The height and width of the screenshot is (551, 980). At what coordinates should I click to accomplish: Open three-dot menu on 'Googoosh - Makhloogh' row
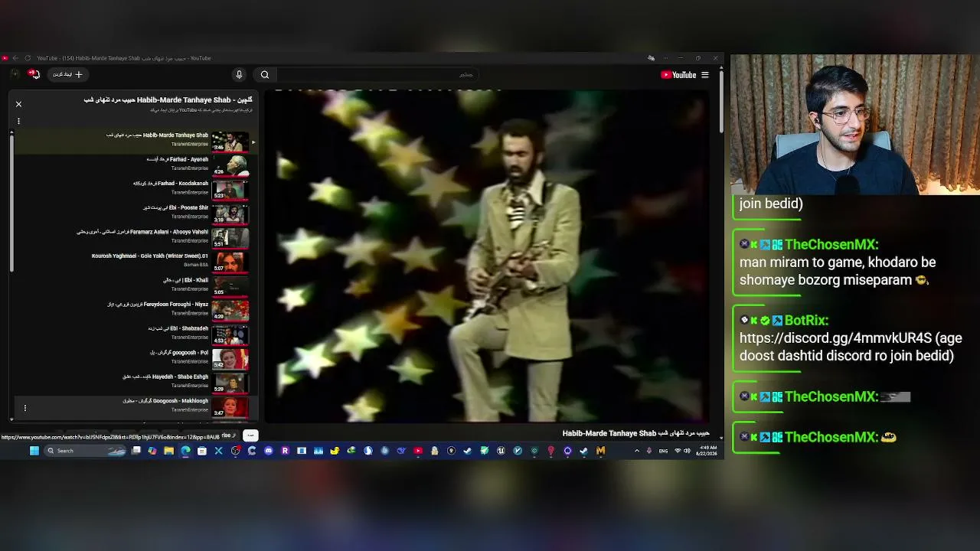pos(24,408)
